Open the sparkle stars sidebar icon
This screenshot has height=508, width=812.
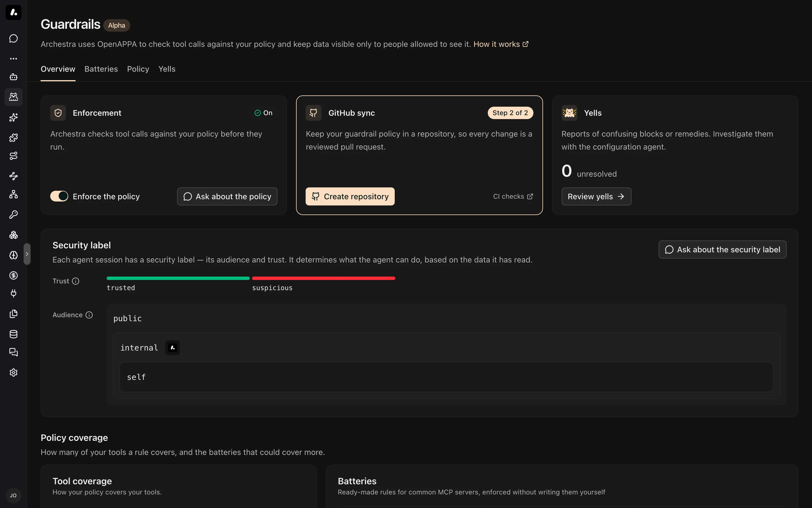14,117
